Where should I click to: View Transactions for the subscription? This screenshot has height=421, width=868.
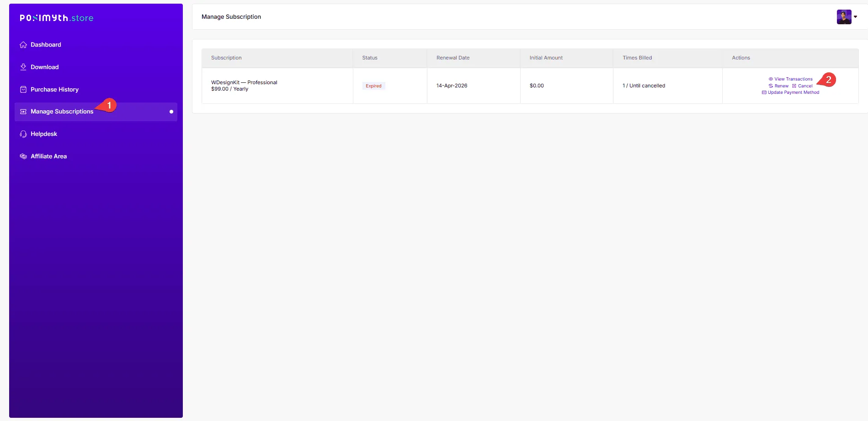[x=793, y=79]
